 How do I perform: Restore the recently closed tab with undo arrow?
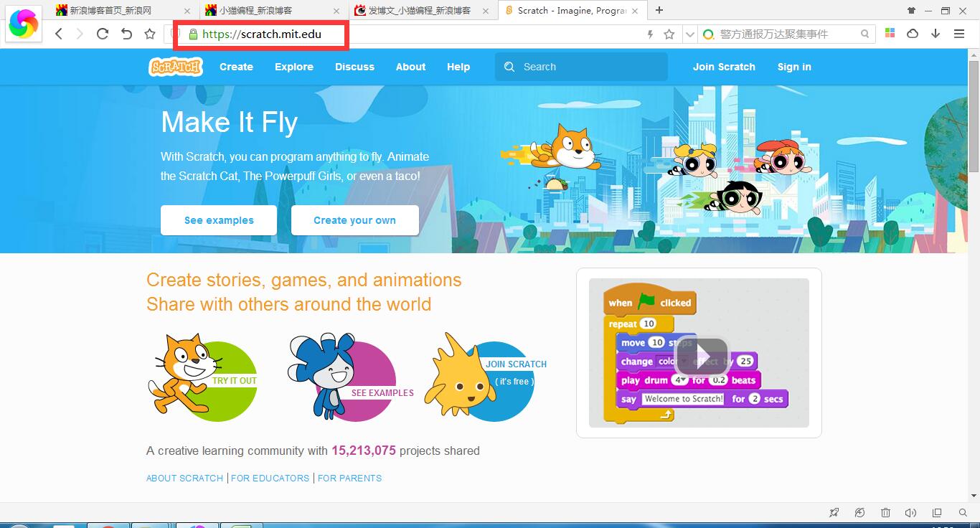[x=126, y=34]
